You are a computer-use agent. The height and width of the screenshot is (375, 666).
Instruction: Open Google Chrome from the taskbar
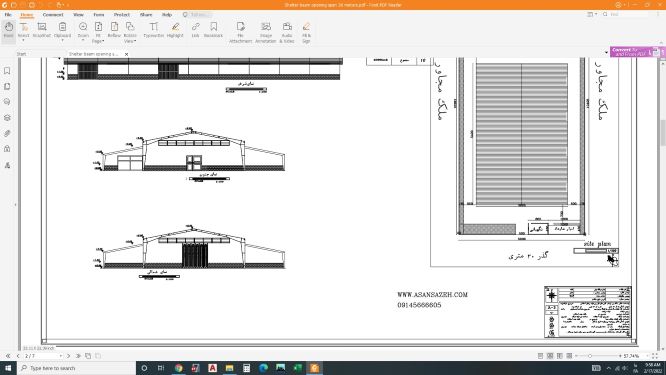178,368
